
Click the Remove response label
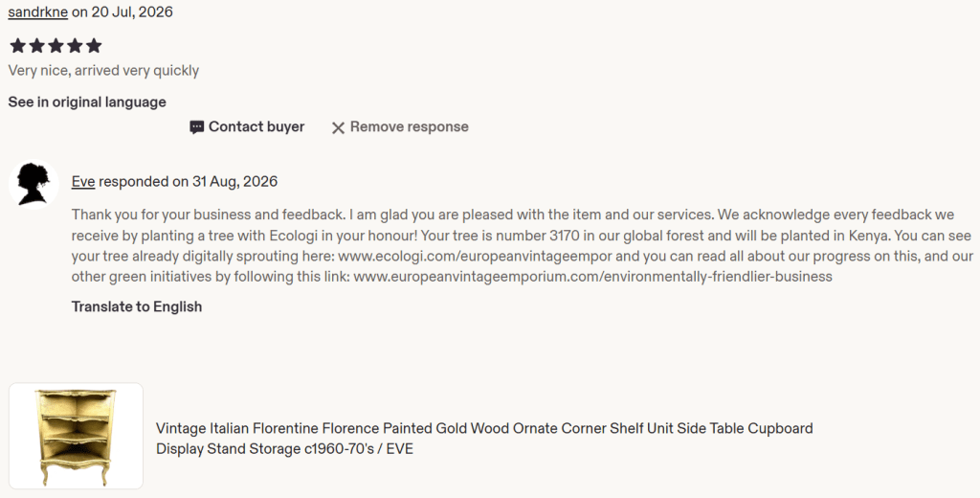(409, 127)
